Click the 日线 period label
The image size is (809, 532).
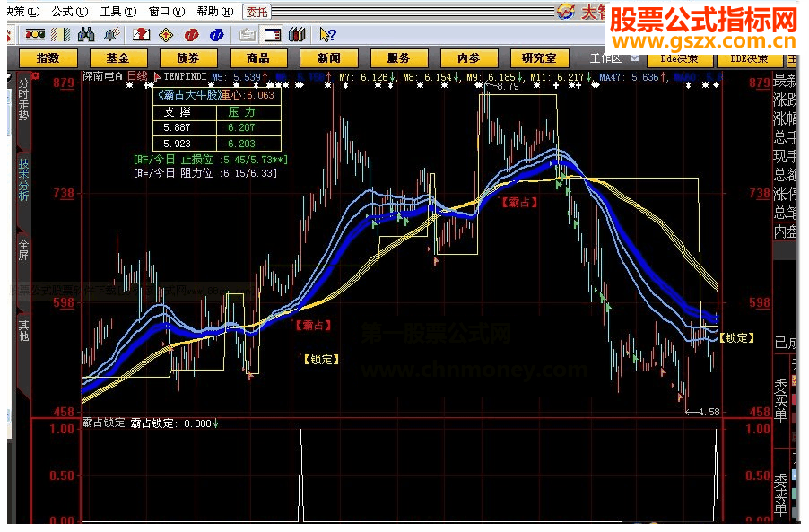tap(137, 76)
